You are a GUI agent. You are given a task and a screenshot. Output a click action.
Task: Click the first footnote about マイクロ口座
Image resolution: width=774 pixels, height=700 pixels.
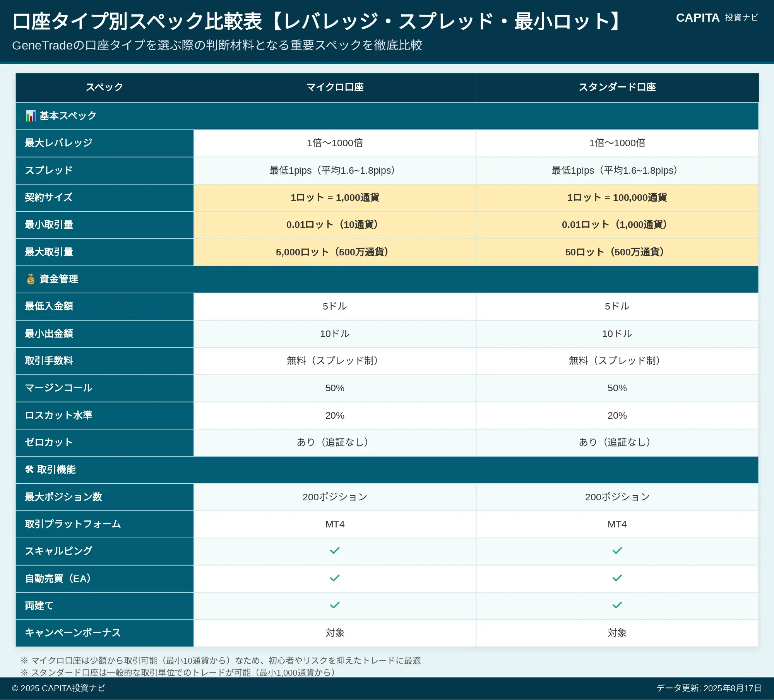pyautogui.click(x=221, y=661)
